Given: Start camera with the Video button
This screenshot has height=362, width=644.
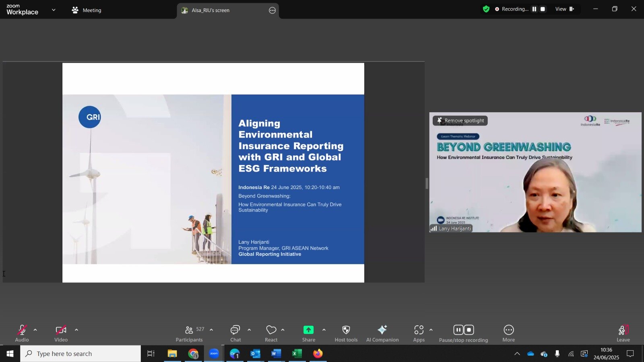Looking at the screenshot, I should click(61, 333).
